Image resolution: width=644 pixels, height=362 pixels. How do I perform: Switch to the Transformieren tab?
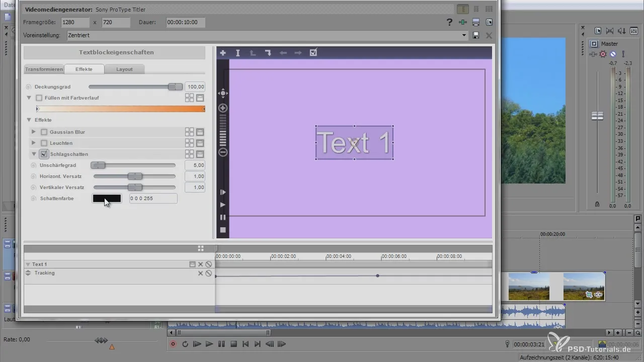pos(44,69)
